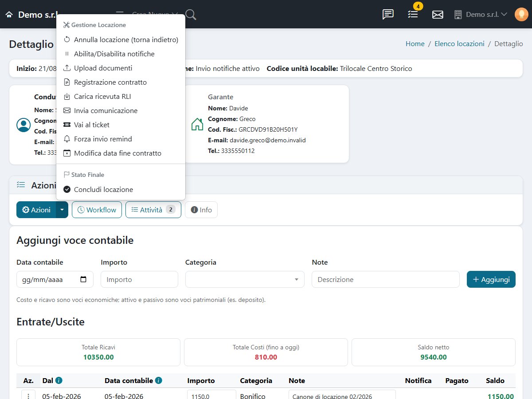Image resolution: width=532 pixels, height=399 pixels.
Task: Edit the 1150.0 amount field in table
Action: (211, 396)
